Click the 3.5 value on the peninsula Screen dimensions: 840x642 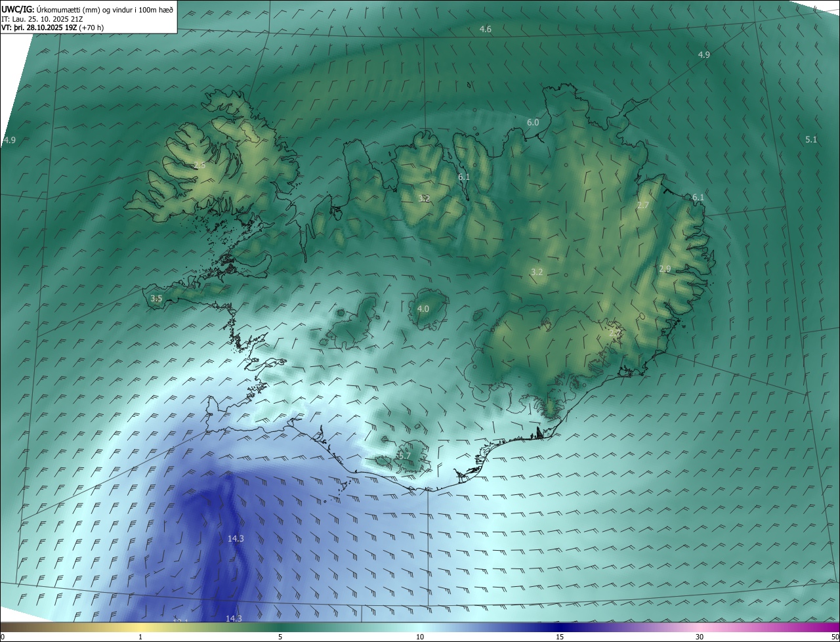click(x=156, y=299)
